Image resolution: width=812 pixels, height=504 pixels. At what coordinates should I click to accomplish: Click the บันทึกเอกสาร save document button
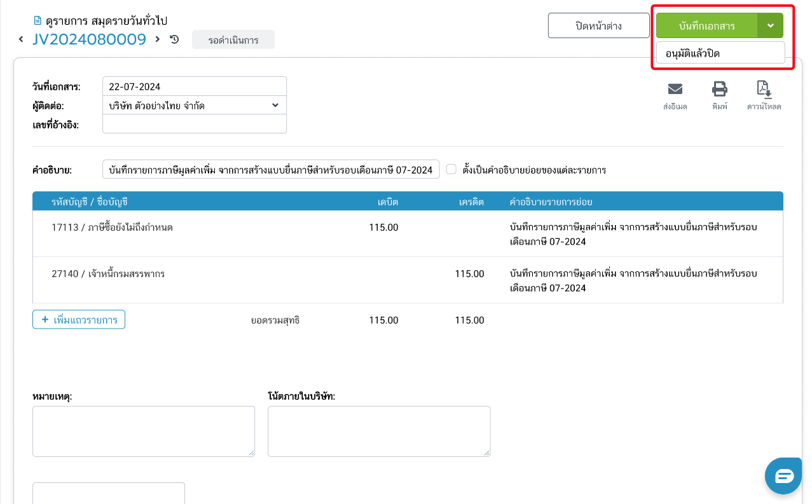pos(706,26)
